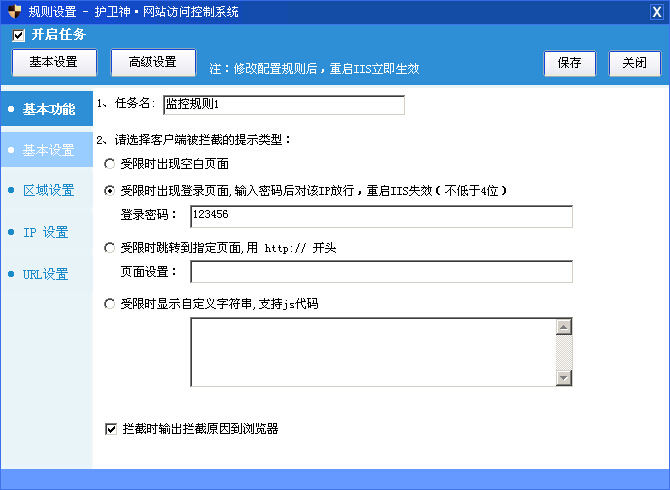The image size is (670, 490).
Task: Click the 保存 button
Action: tap(570, 63)
